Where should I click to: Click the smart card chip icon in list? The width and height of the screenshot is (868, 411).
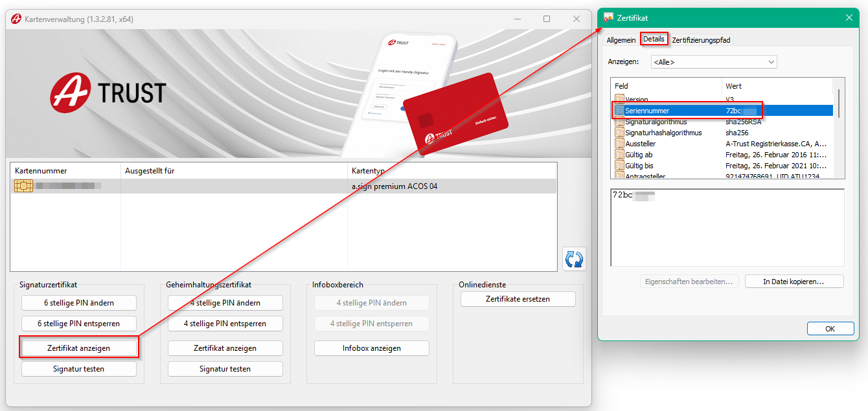(24, 186)
